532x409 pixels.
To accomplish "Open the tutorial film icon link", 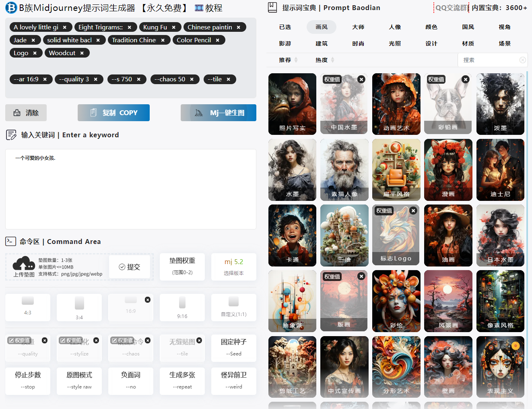I will point(199,8).
